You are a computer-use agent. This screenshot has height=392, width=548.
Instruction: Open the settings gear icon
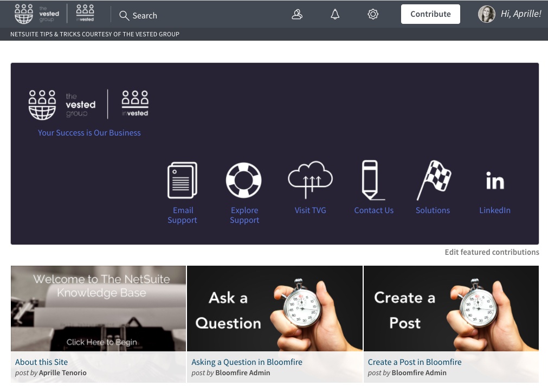373,14
